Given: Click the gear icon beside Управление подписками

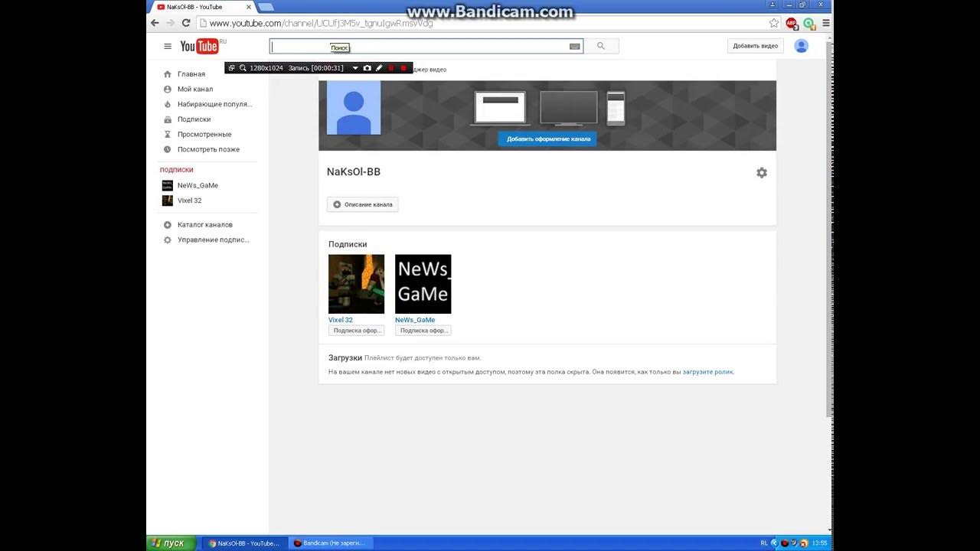Looking at the screenshot, I should click(x=168, y=240).
